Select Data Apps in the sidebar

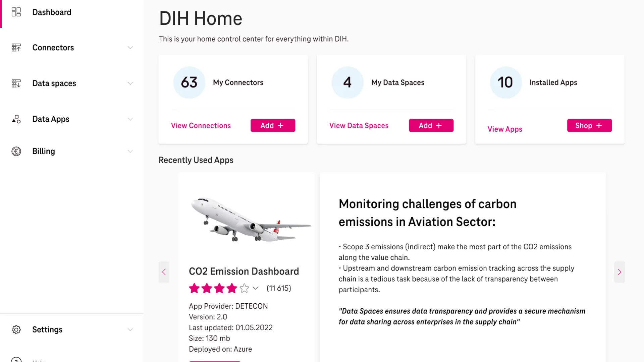pos(51,119)
